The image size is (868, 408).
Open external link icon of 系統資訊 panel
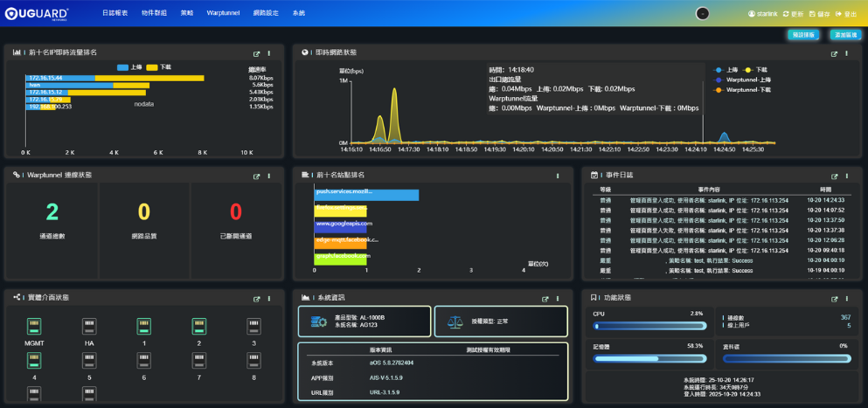(x=545, y=298)
